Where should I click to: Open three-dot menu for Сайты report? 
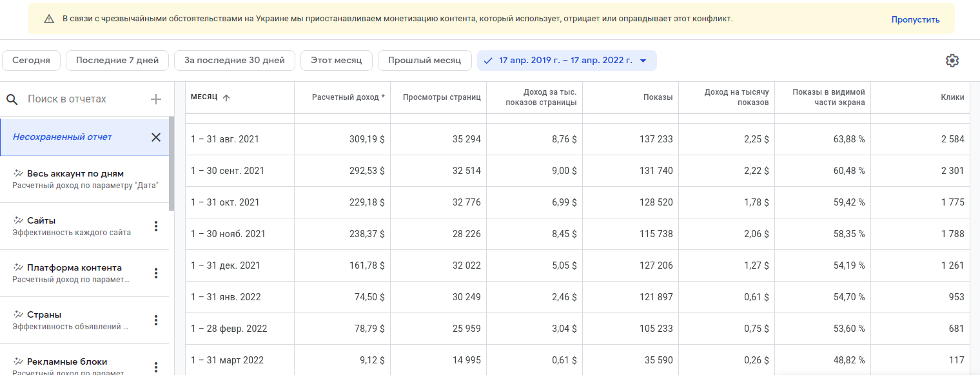155,226
